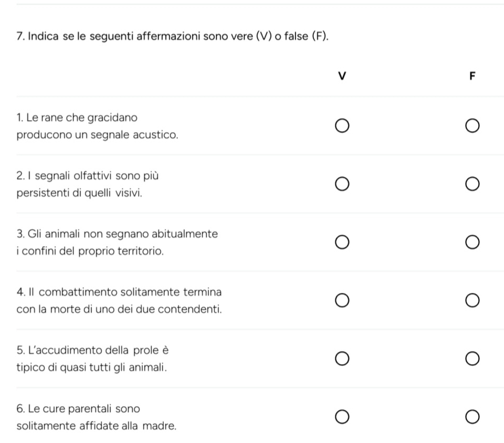Pick F for parental care statement 6
This screenshot has width=504, height=443.
(472, 417)
